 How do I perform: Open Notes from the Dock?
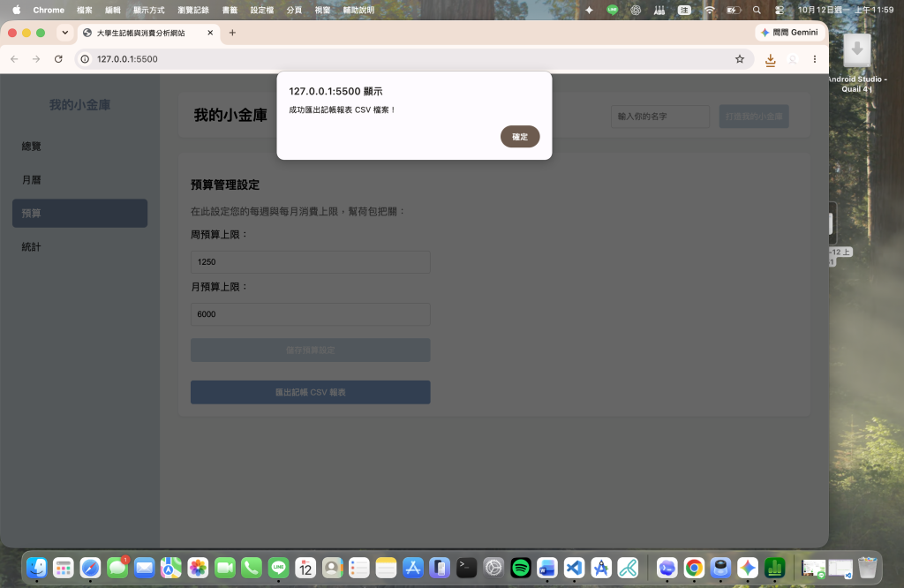coord(386,568)
